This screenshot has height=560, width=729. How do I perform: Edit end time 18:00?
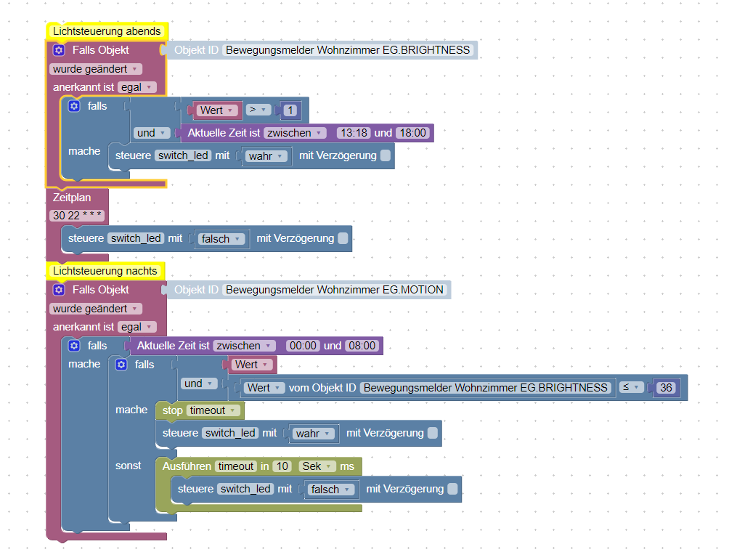[x=413, y=133]
